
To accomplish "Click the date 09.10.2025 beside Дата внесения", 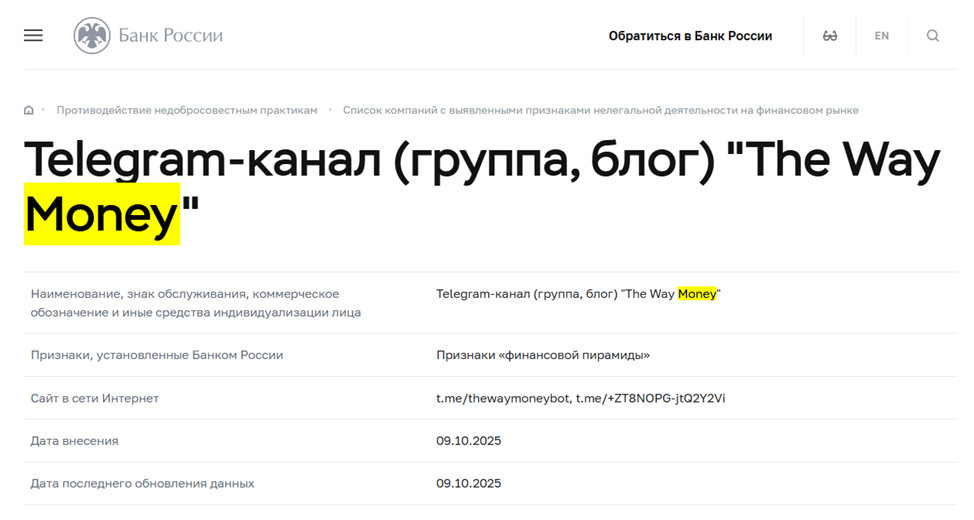I will click(468, 441).
